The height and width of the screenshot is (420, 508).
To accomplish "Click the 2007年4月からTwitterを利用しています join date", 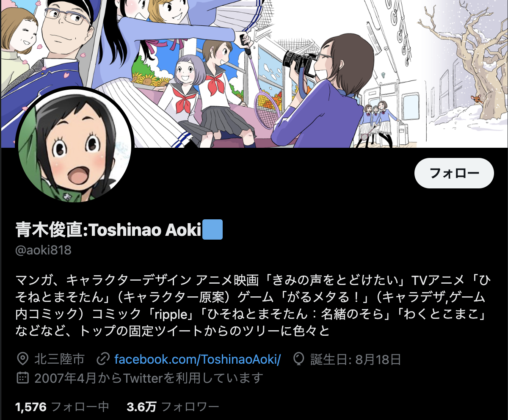I will click(x=149, y=378).
